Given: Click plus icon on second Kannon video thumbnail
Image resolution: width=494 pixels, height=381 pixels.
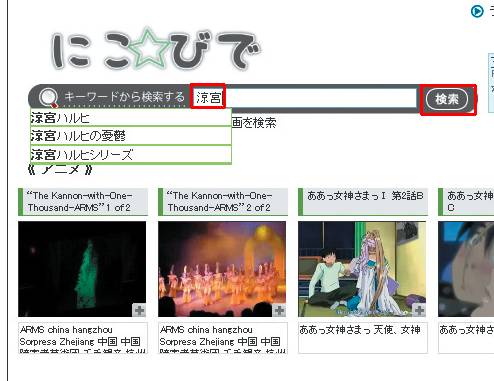Looking at the screenshot, I should (279, 310).
